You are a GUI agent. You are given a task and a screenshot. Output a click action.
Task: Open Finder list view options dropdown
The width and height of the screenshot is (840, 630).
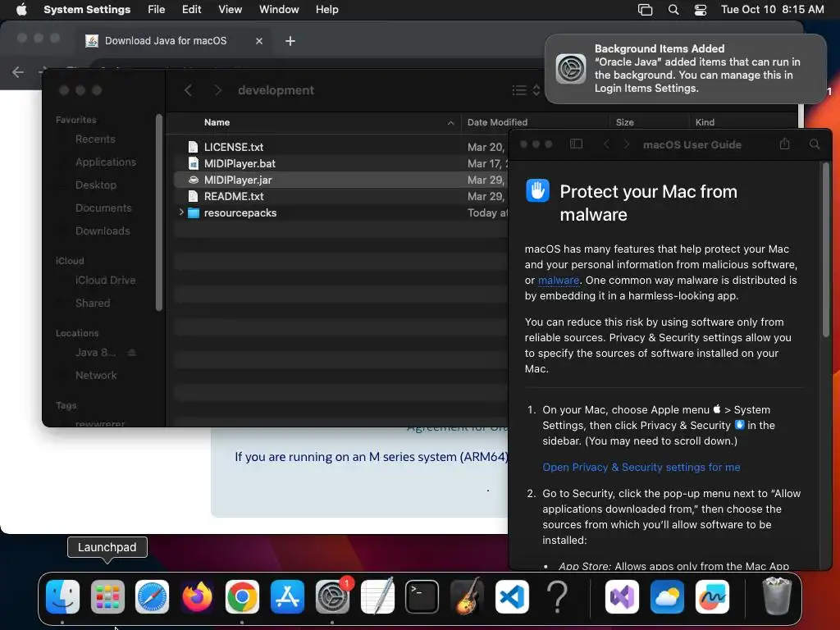(x=526, y=90)
